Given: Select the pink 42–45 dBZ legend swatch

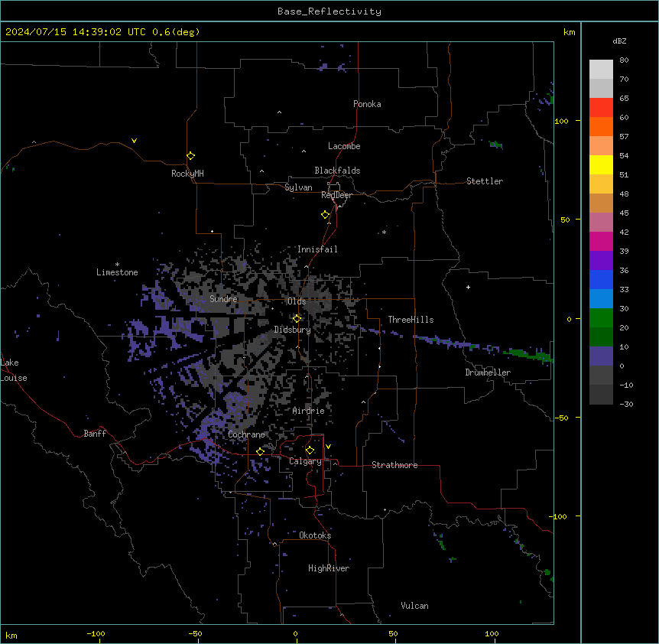Looking at the screenshot, I should 601,222.
